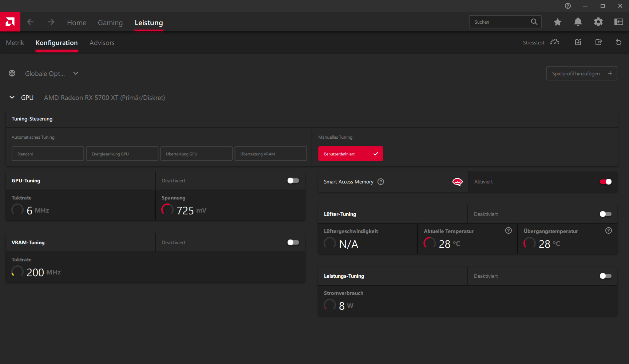Start the Stresstest gauge icon

point(555,42)
